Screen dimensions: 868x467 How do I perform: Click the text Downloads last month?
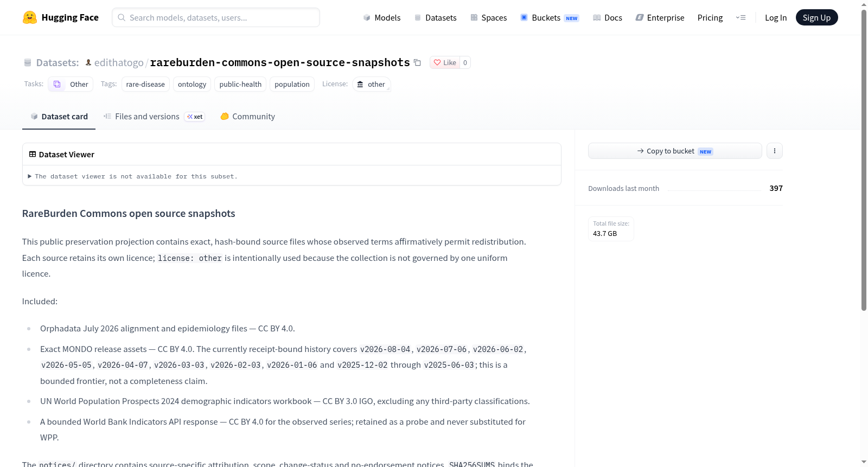tap(624, 188)
